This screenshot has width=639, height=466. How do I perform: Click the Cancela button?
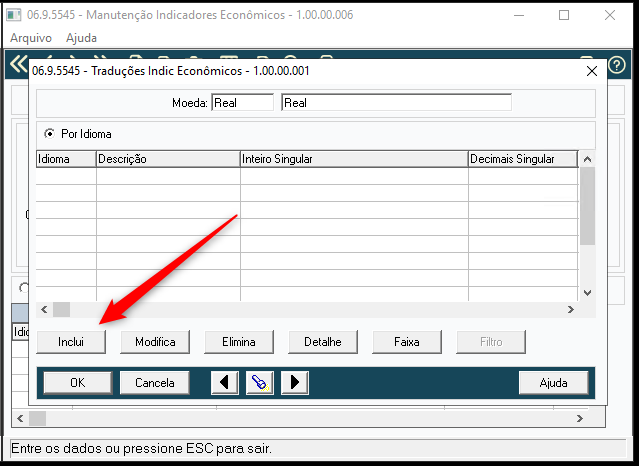[155, 382]
